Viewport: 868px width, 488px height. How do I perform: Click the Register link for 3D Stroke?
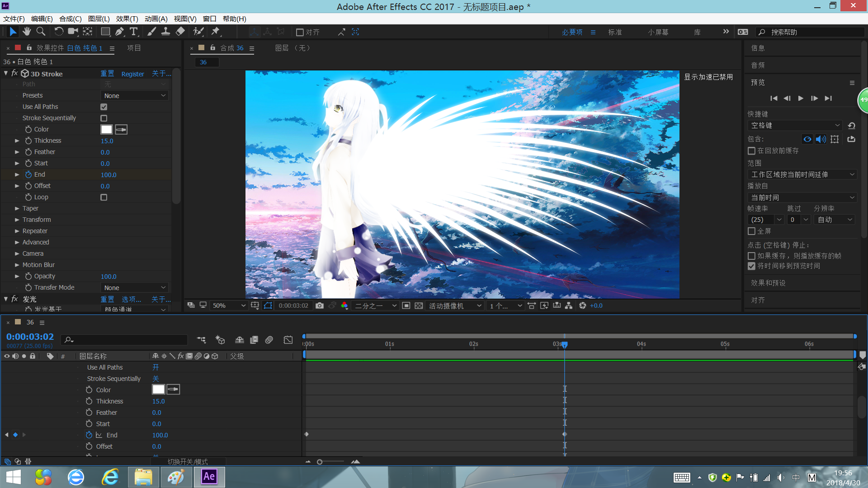132,74
